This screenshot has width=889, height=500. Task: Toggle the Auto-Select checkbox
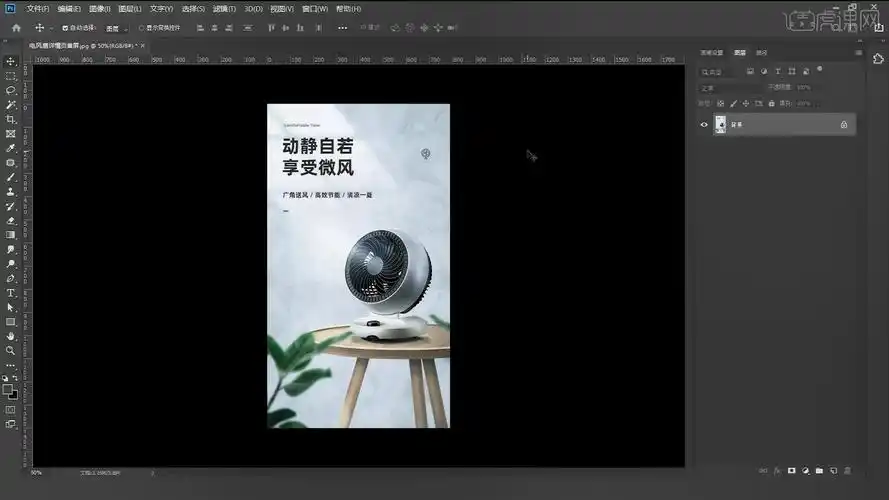[65, 28]
